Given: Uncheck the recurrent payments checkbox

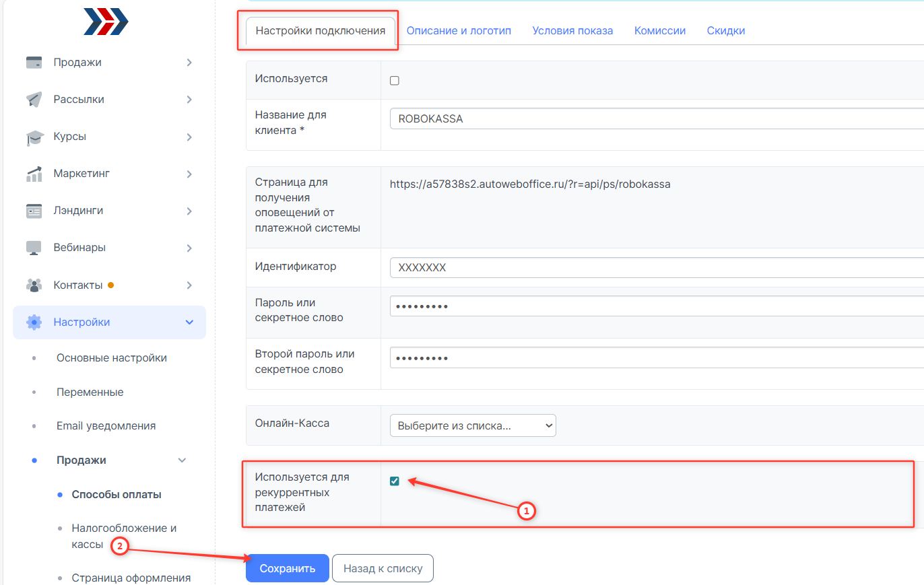Looking at the screenshot, I should coord(395,481).
